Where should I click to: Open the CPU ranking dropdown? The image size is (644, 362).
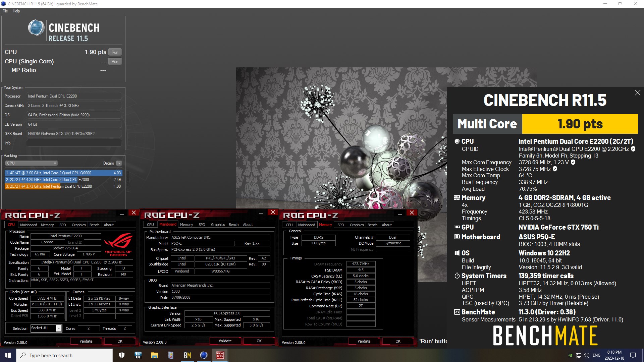31,163
